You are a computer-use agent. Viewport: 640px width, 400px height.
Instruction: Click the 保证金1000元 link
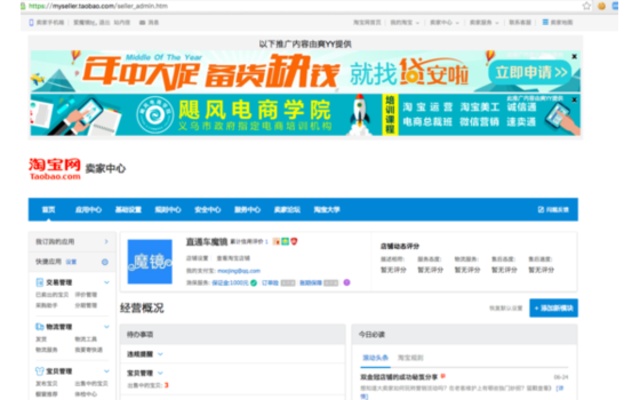(230, 282)
